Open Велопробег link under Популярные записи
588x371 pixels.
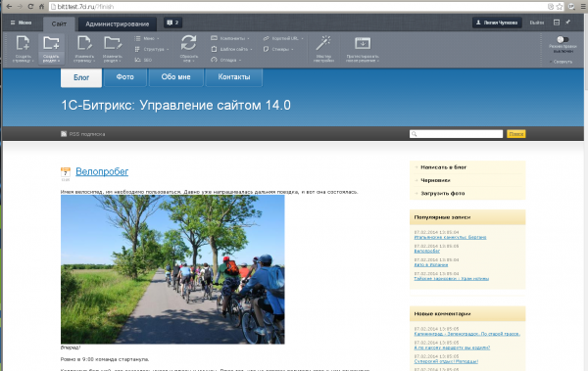click(426, 251)
